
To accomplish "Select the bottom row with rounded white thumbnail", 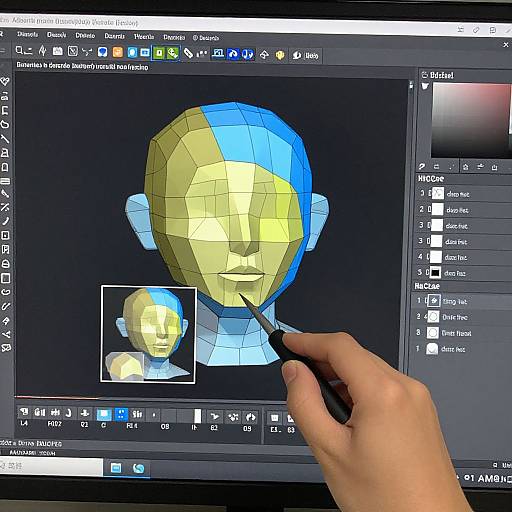I will pyautogui.click(x=461, y=349).
